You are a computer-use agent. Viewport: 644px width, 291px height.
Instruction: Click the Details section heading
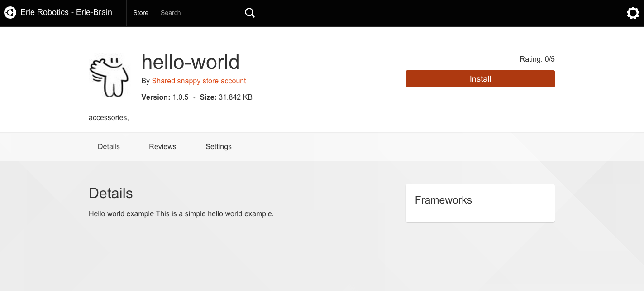pos(110,193)
